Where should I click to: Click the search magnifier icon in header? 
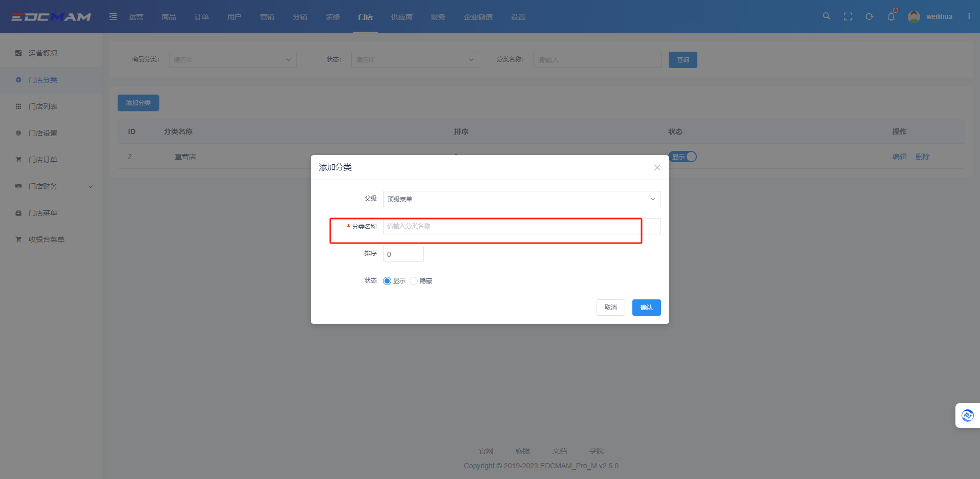tap(826, 16)
